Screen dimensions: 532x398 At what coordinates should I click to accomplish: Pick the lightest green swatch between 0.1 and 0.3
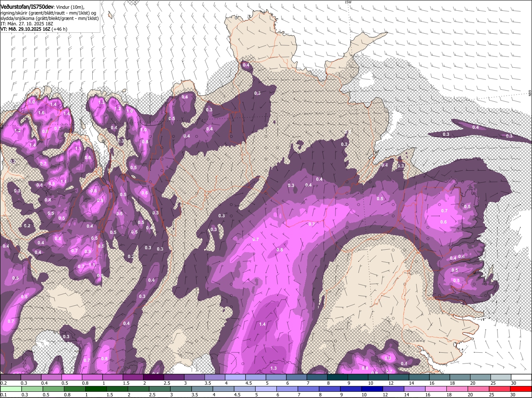click(x=11, y=389)
